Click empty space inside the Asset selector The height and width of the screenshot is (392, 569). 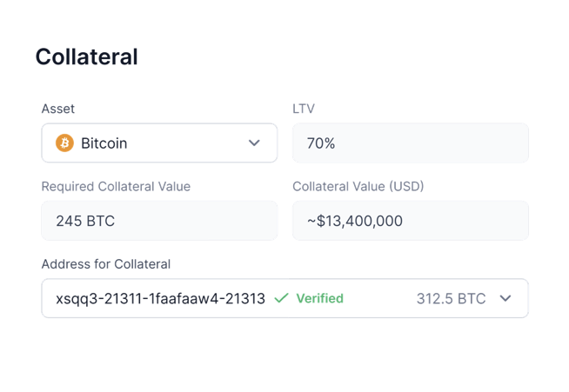187,143
